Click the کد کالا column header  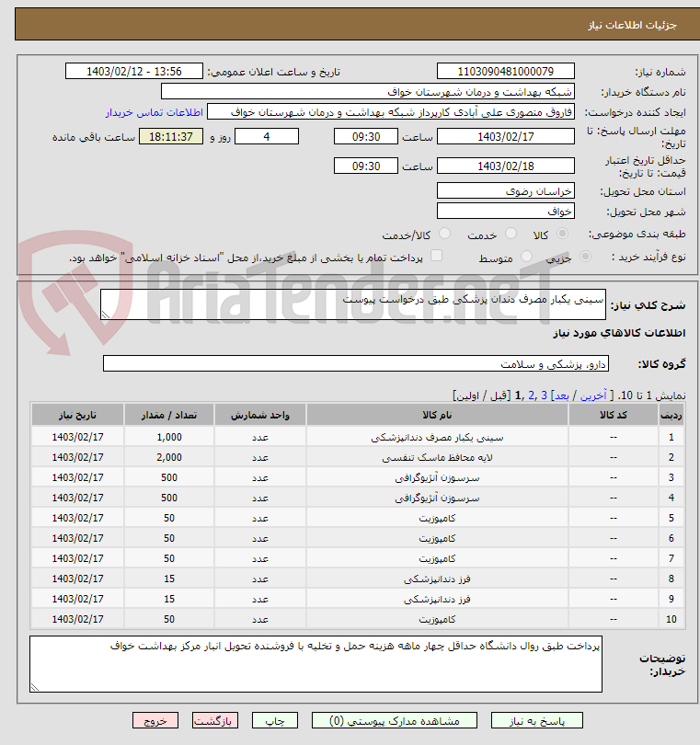coord(614,415)
